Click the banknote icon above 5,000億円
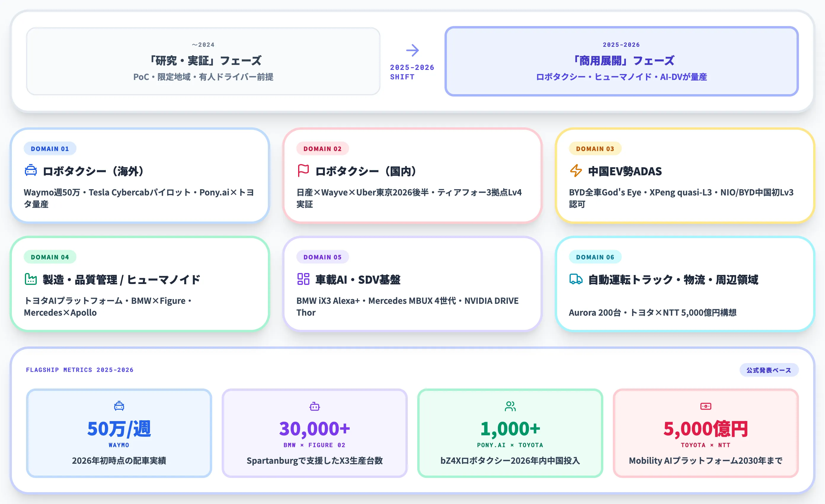825x504 pixels. click(706, 406)
